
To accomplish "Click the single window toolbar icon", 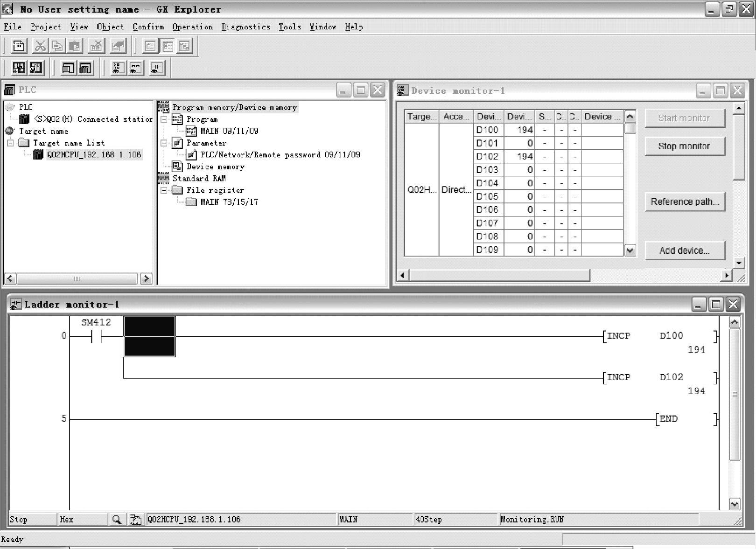I will click(68, 68).
